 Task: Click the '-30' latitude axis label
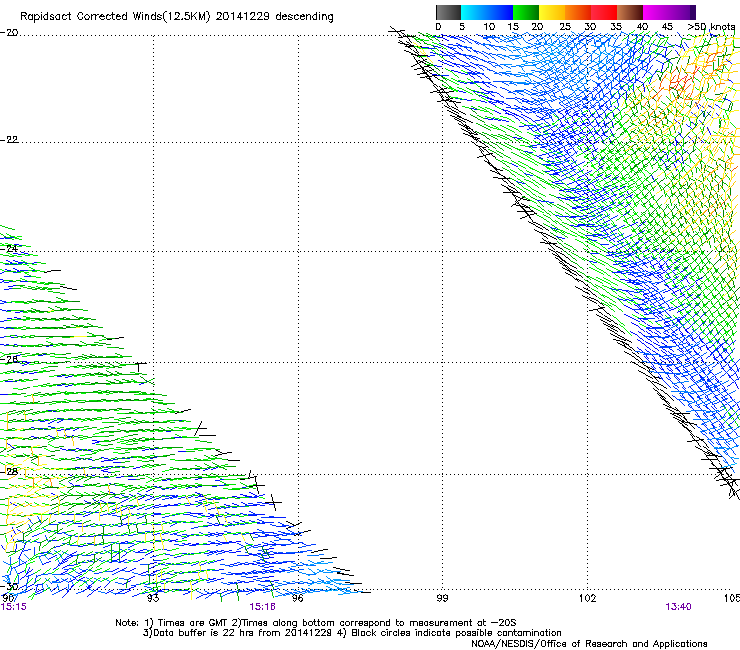[9, 586]
